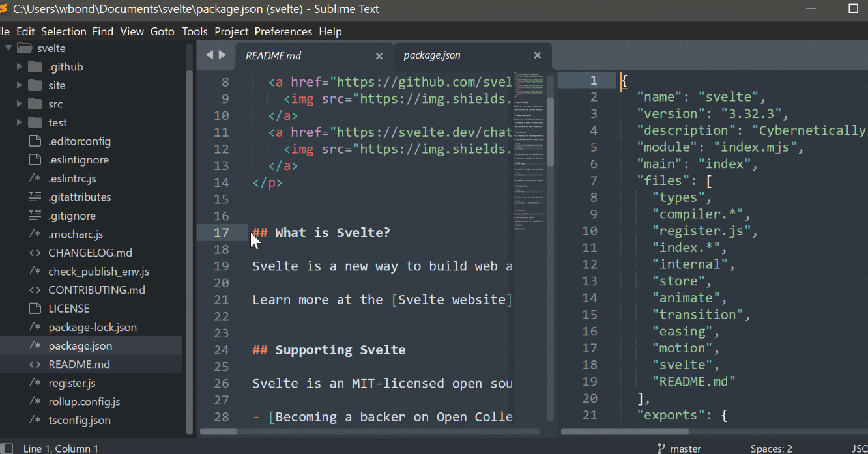Click the README pane vertical scrollbar
Viewport: 868px width, 454px height.
click(551, 134)
